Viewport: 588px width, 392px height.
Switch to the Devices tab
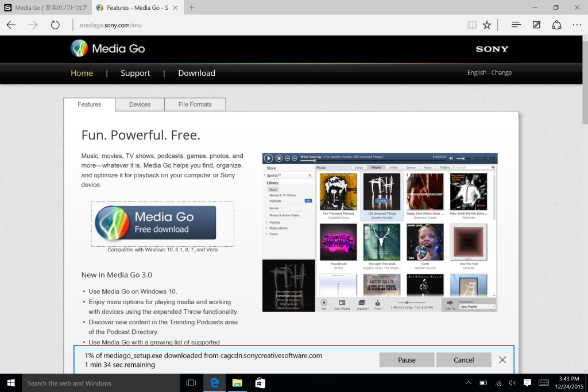click(x=140, y=104)
